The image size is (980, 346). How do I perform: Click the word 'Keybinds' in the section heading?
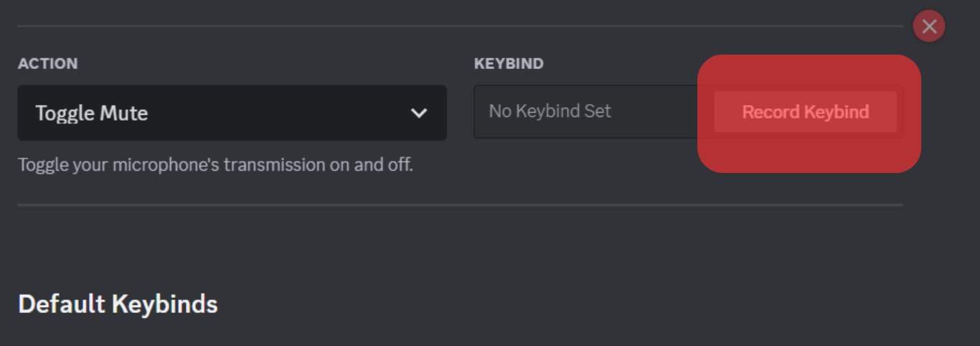click(x=164, y=304)
